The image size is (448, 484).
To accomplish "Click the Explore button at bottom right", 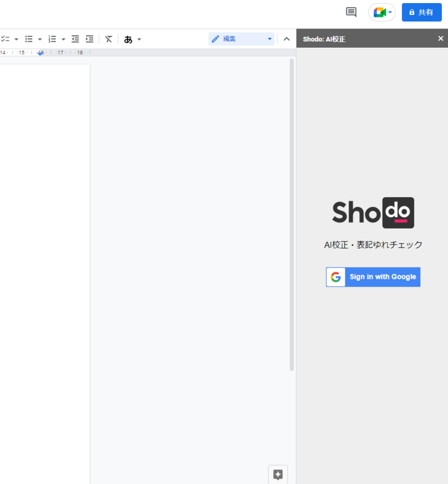I will point(278,474).
